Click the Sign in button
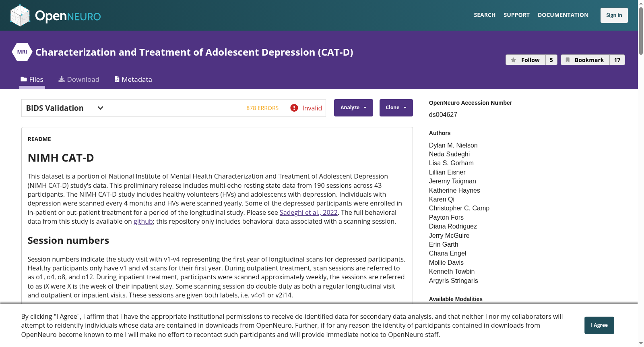644x347 pixels. (x=614, y=15)
